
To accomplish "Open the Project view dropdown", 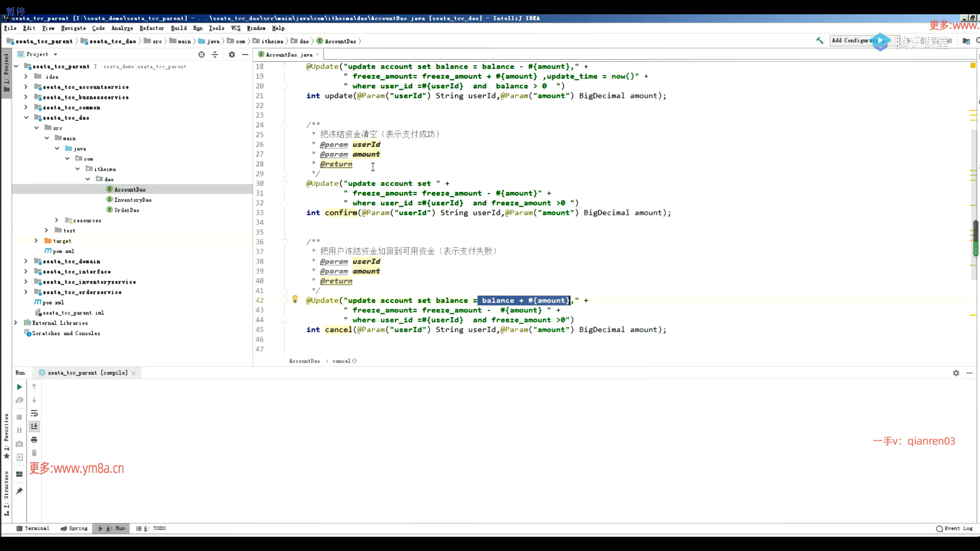I will (55, 55).
